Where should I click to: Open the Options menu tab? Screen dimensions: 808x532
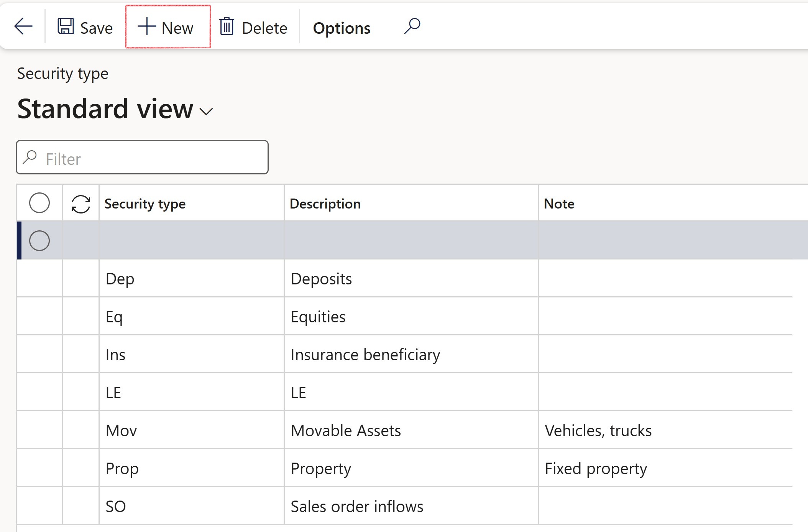pyautogui.click(x=342, y=28)
